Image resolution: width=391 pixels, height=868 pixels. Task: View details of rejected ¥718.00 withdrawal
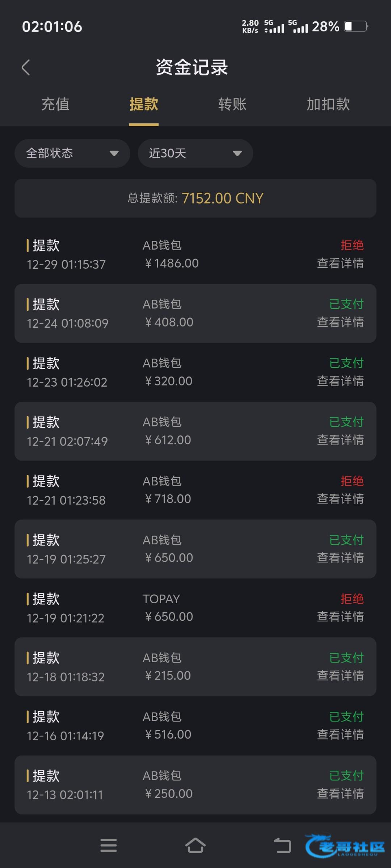coord(340,499)
